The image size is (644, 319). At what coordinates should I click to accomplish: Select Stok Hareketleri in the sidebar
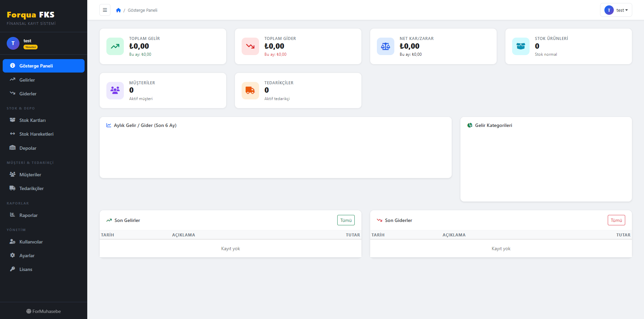point(36,134)
